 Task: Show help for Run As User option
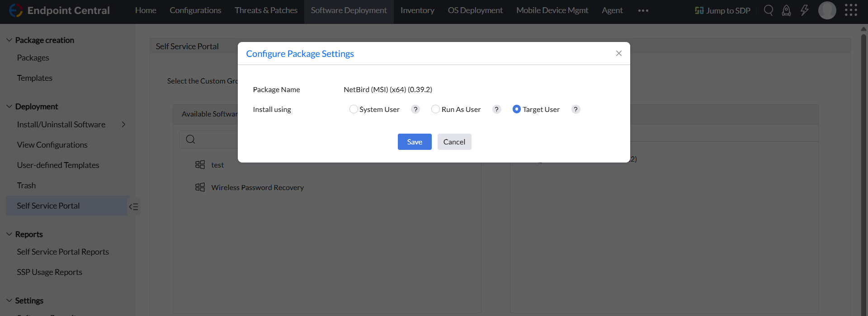(x=497, y=109)
